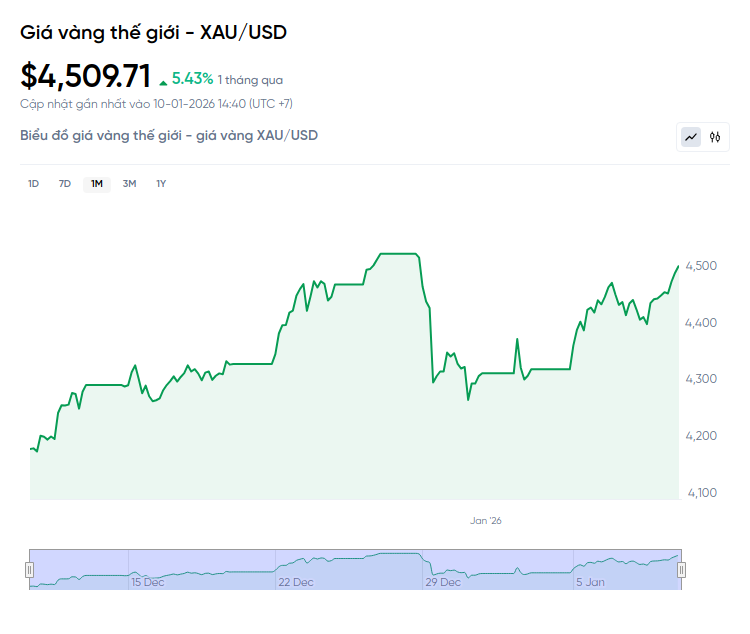Screen dimensions: 750x634
Task: Click the right range navigator handle
Action: (681, 570)
